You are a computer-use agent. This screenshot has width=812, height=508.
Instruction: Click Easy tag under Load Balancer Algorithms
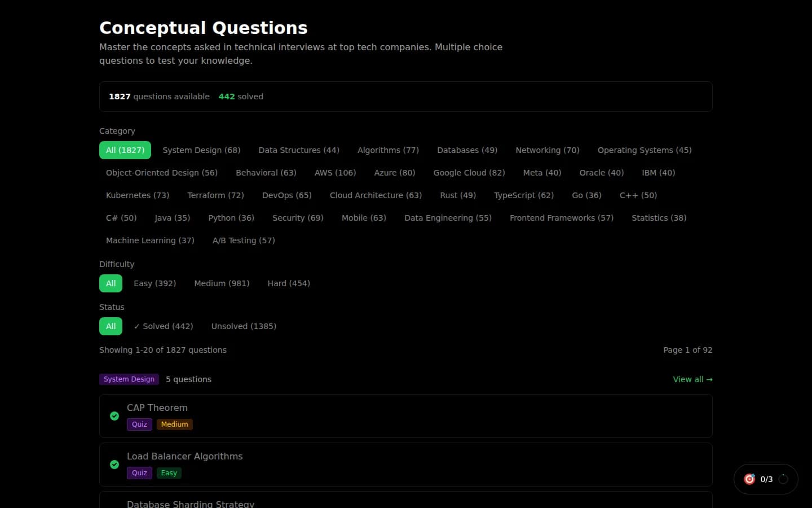169,473
